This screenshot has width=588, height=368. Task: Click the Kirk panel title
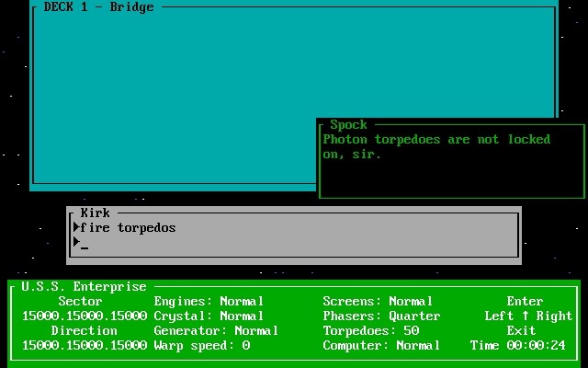tap(95, 213)
